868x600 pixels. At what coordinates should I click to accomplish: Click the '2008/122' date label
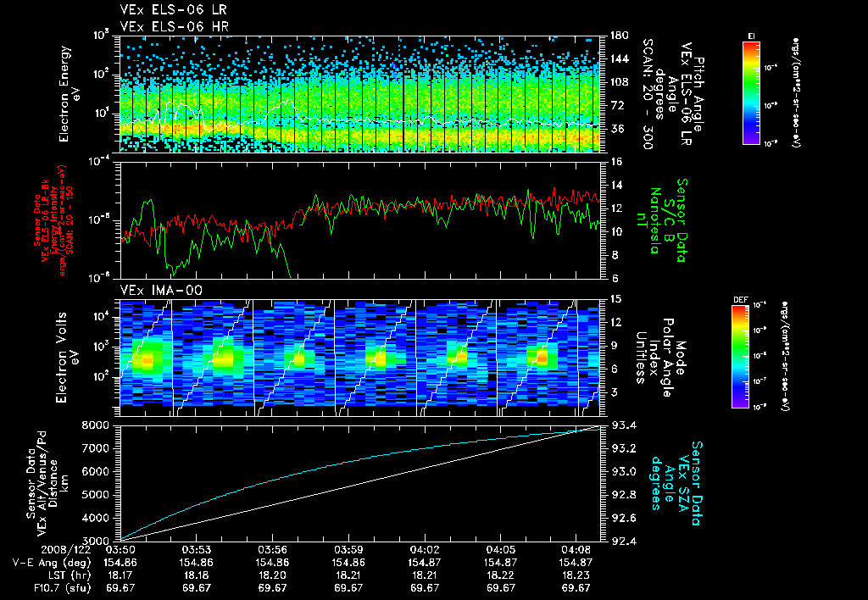pos(66,550)
